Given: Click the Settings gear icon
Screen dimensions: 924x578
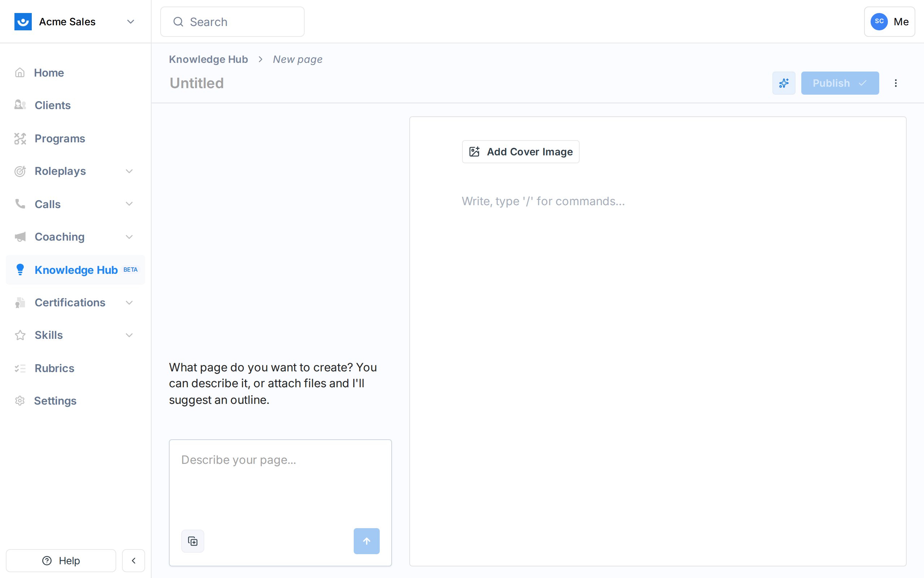Looking at the screenshot, I should [20, 401].
